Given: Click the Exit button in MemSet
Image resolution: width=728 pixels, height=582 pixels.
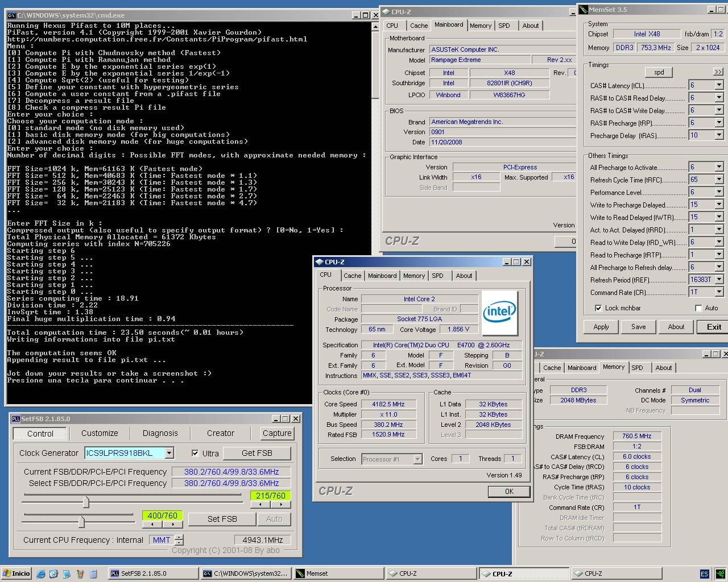Looking at the screenshot, I should 714,327.
